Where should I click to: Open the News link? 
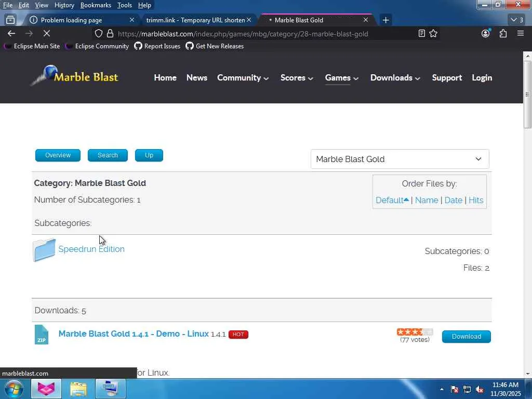tap(197, 78)
